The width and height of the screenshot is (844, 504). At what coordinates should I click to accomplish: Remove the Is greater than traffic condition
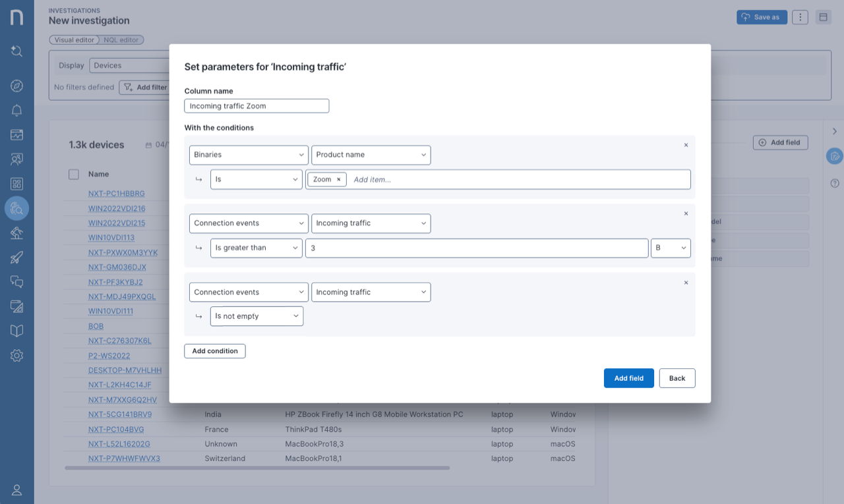[x=686, y=213]
